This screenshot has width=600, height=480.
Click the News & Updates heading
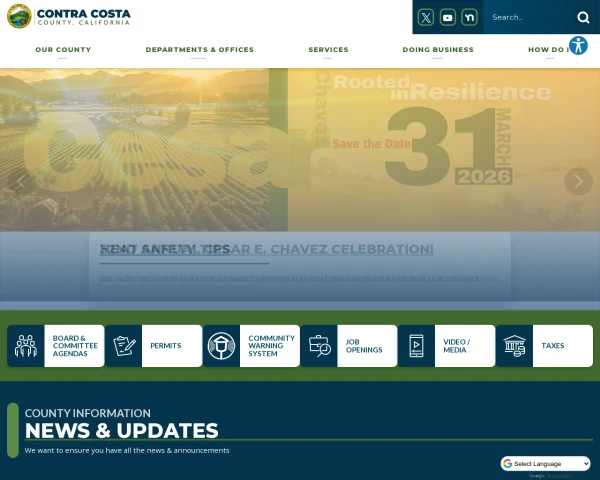(121, 431)
